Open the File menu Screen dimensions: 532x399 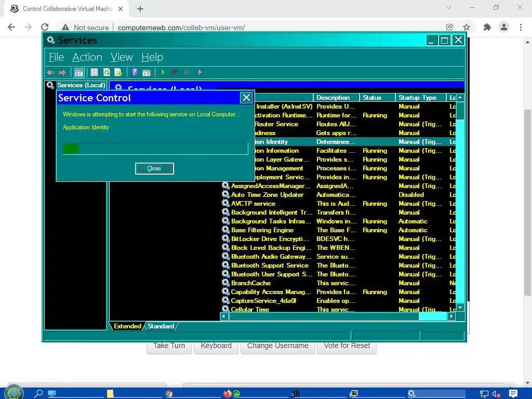tap(56, 57)
